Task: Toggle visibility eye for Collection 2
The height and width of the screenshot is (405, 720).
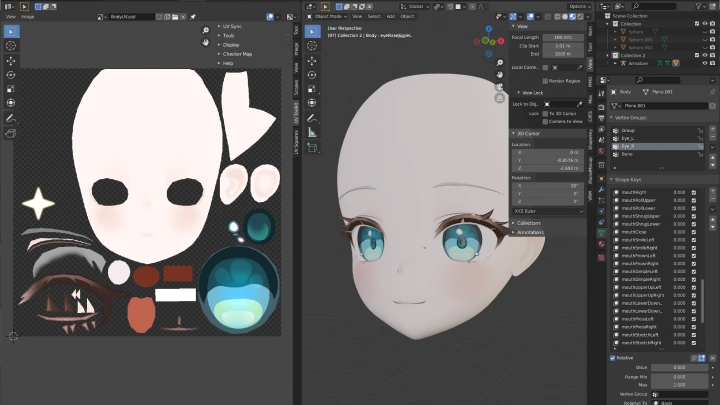Action: click(705, 56)
